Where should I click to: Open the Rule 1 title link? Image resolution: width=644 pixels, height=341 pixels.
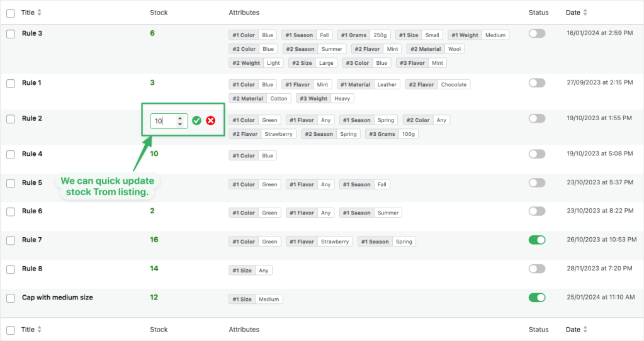[x=31, y=82]
